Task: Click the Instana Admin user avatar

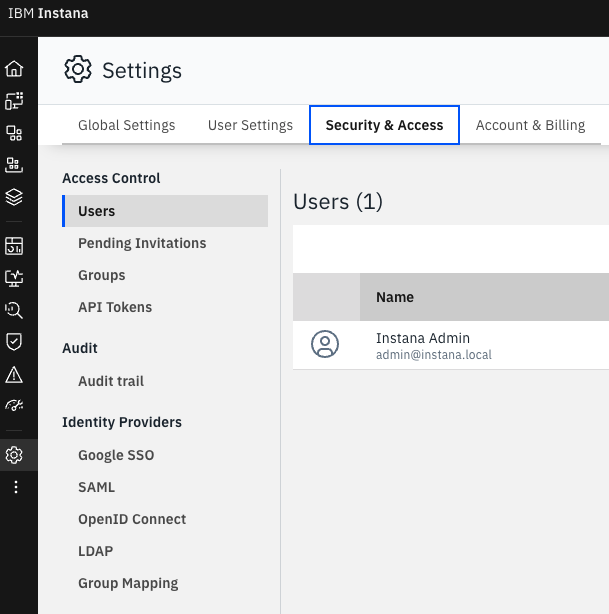Action: [325, 344]
